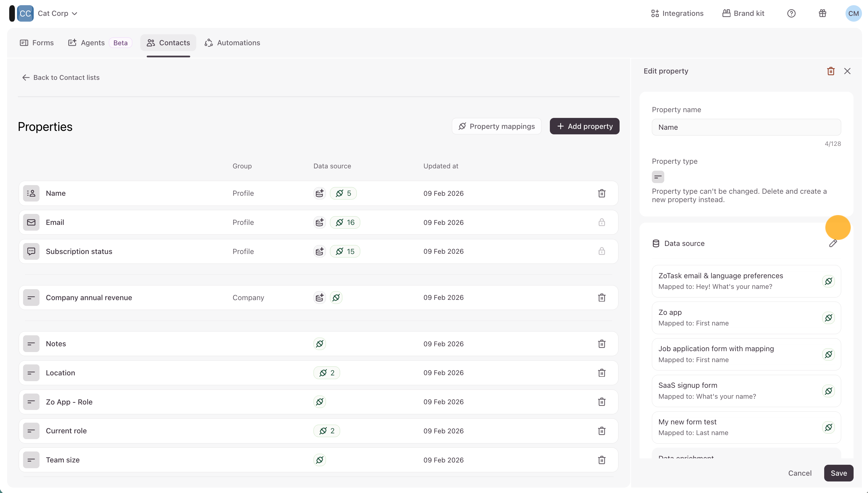Screen dimensions: 868x493
Task: Go back to Contact lists
Action: coord(61,78)
